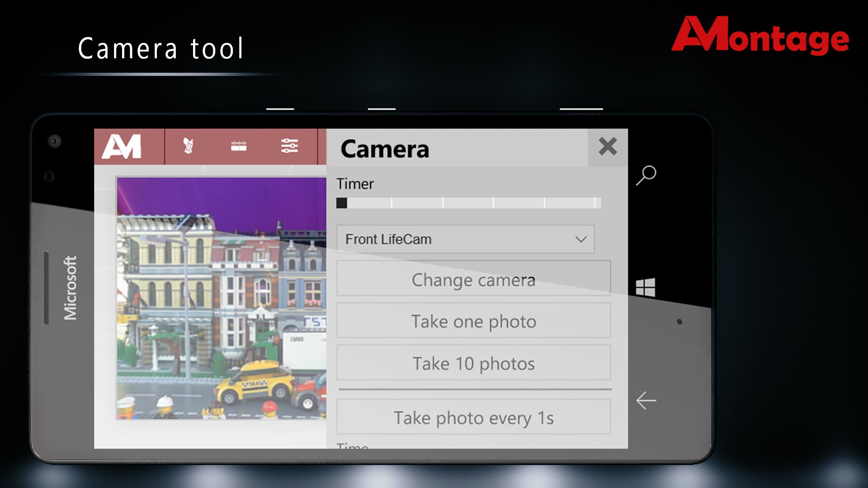The height and width of the screenshot is (488, 868).
Task: Click the AM logo menu button
Action: pos(122,147)
